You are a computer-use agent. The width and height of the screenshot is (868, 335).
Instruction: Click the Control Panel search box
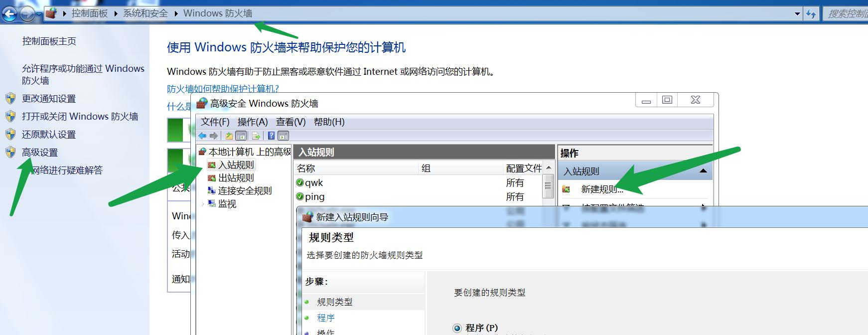pyautogui.click(x=846, y=14)
